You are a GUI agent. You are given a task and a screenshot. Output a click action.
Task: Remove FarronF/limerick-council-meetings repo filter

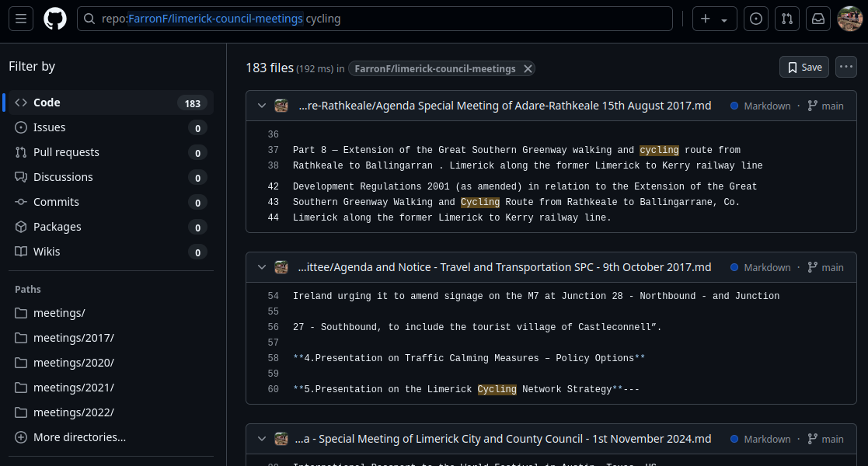tap(528, 68)
